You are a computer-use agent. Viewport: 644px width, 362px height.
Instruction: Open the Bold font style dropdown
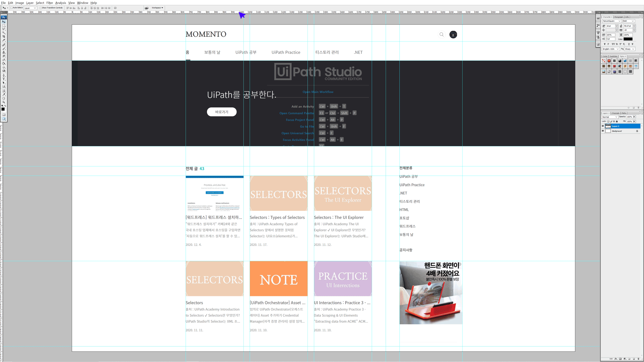(x=629, y=21)
